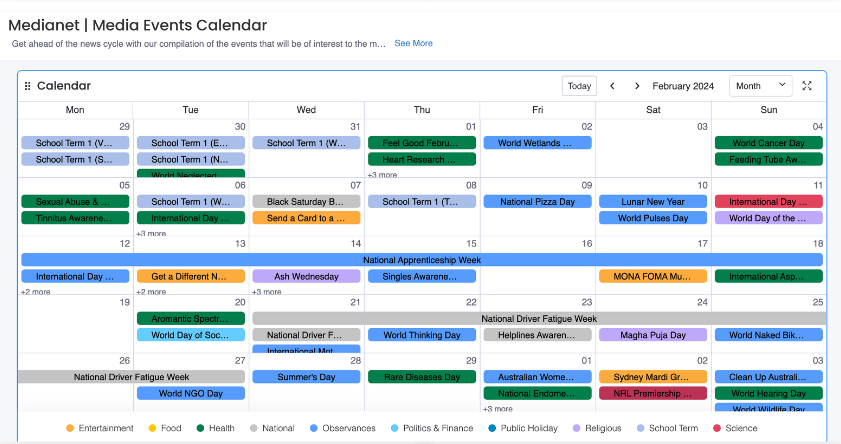Open the Rare Diseases Day event

(422, 377)
